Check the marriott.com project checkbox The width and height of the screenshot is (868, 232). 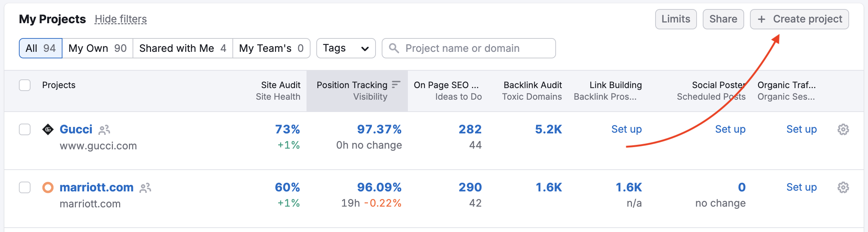pyautogui.click(x=25, y=187)
